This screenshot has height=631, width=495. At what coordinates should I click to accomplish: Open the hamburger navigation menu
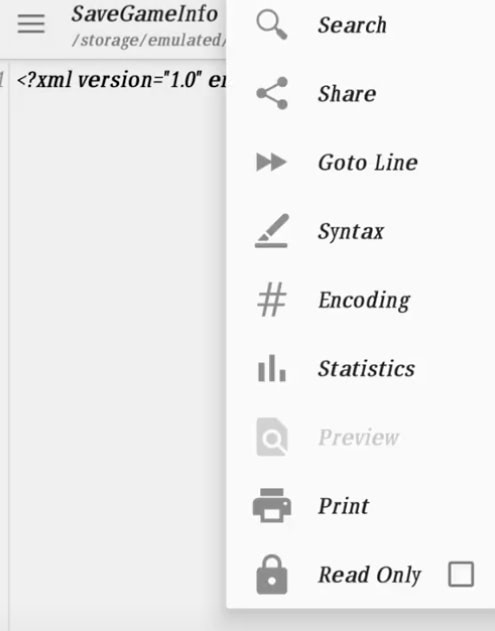tap(31, 24)
